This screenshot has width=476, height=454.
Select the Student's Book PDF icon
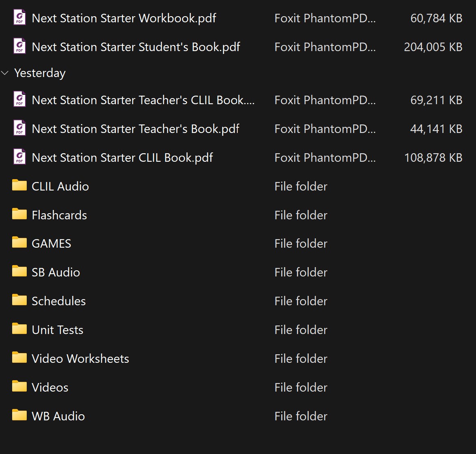pyautogui.click(x=19, y=47)
